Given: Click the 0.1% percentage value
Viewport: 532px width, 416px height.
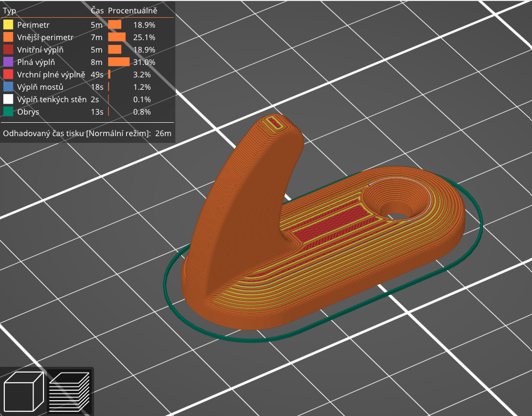Looking at the screenshot, I should coord(142,99).
